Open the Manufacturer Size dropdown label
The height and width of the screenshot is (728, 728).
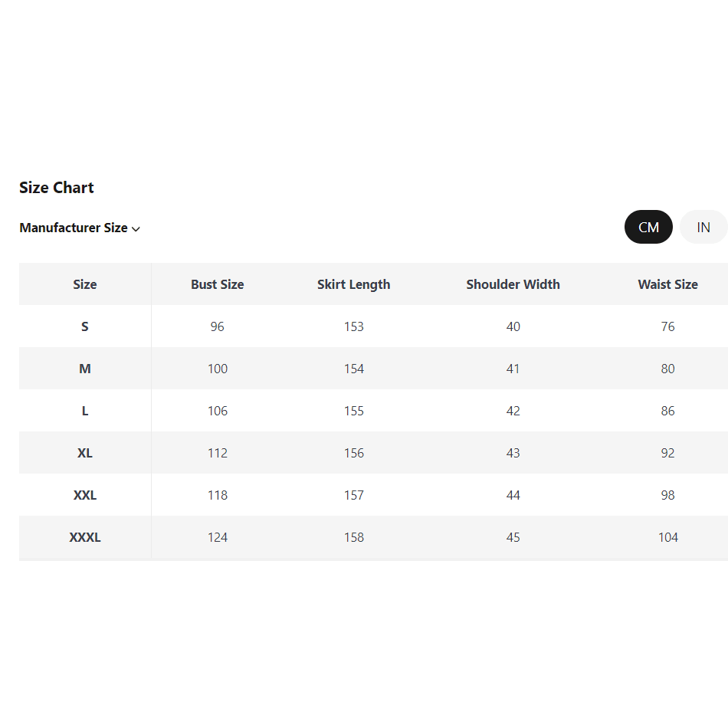(x=74, y=228)
